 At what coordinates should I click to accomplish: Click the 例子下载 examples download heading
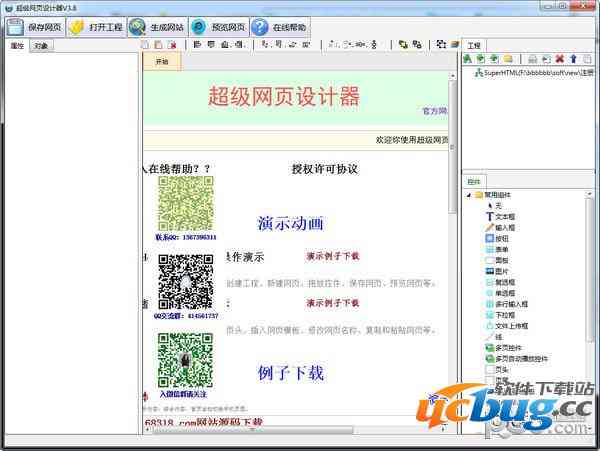tap(291, 373)
